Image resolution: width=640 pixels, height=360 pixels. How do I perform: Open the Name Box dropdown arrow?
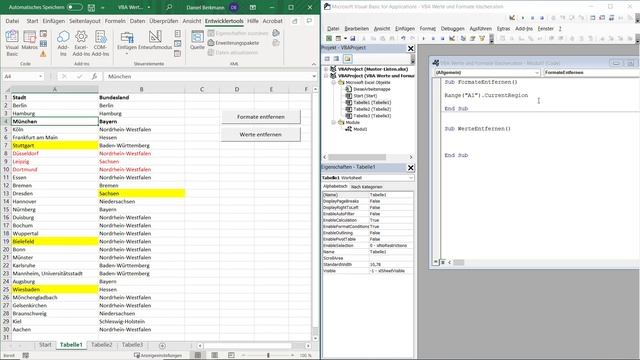tap(40, 76)
